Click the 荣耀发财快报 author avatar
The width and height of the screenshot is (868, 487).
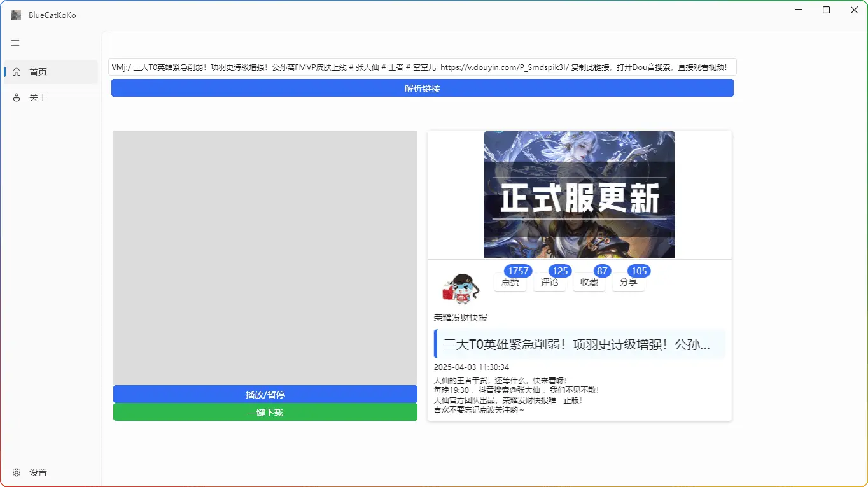pyautogui.click(x=460, y=288)
